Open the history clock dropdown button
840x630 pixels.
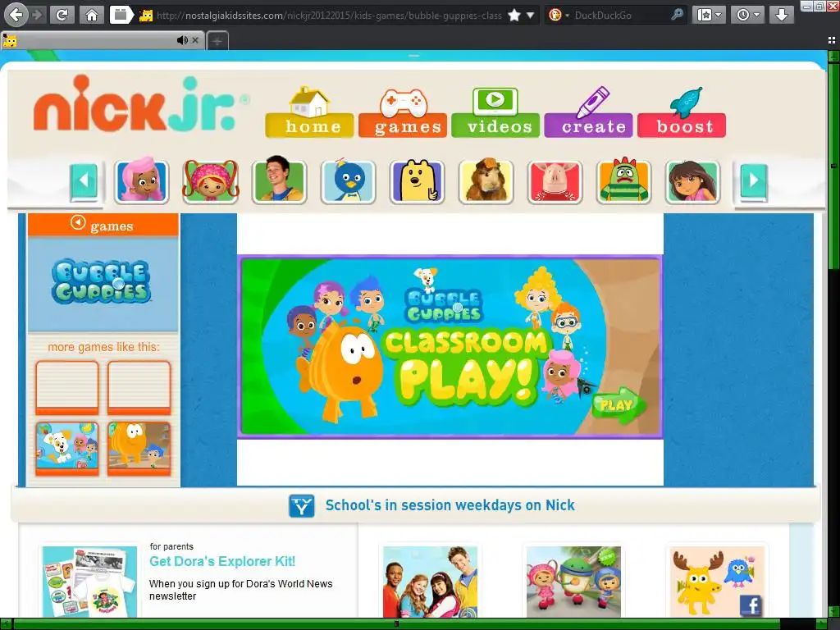tap(747, 15)
